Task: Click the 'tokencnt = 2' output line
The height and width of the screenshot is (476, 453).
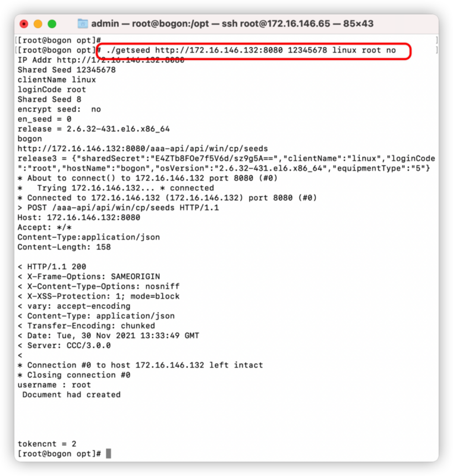Action: (x=47, y=444)
